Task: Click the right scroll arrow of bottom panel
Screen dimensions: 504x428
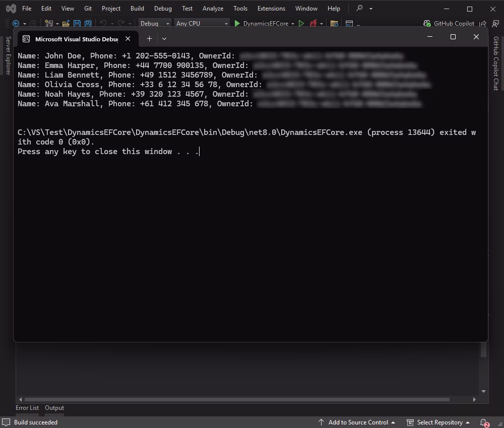Action: pos(474,399)
